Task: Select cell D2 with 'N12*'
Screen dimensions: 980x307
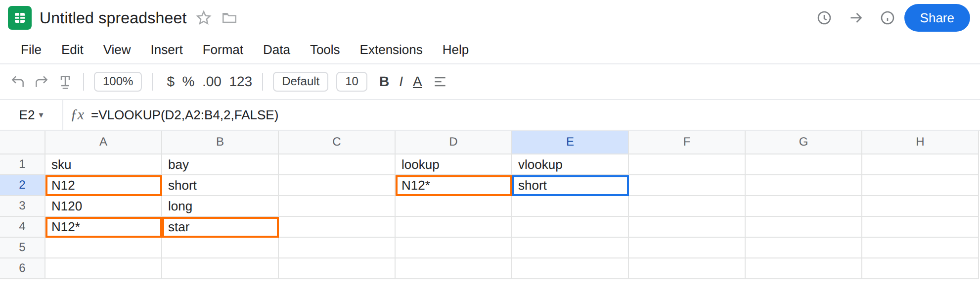Action: [x=453, y=185]
